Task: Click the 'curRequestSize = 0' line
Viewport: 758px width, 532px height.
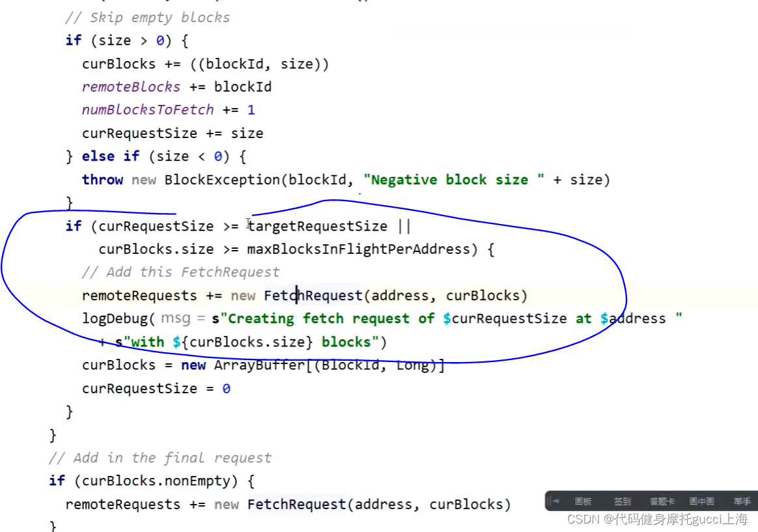Action: pos(156,389)
